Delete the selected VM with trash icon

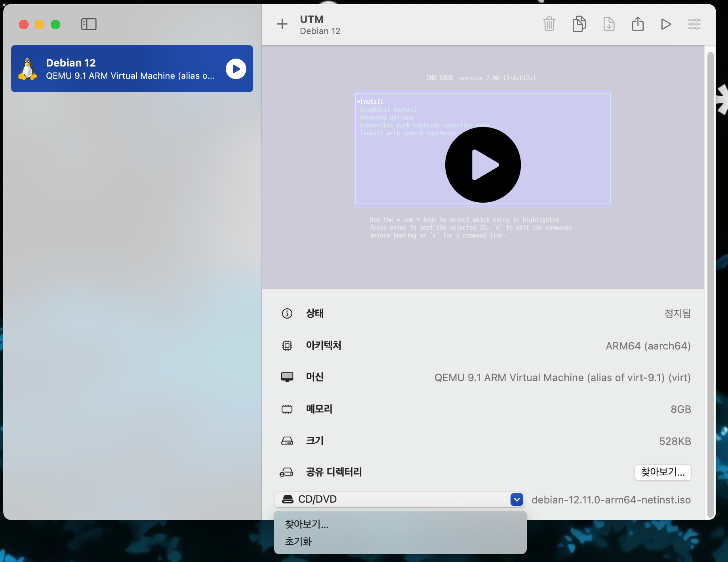tap(549, 24)
